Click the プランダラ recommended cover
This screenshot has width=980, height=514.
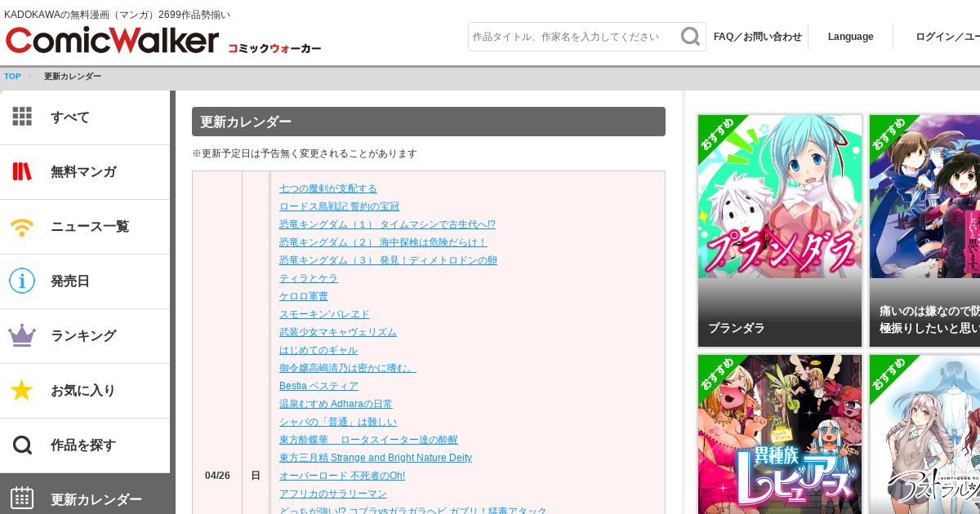coord(780,197)
